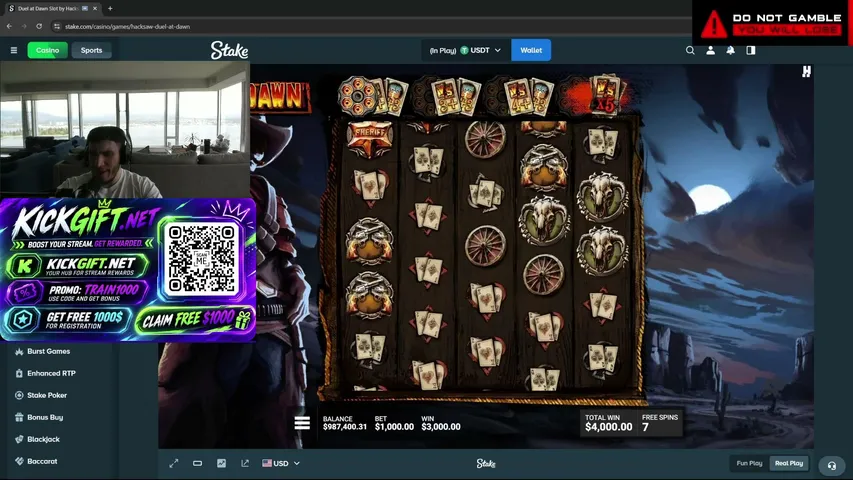Screen dimensions: 853x480
Task: Click the streamer webcam overlay
Action: (x=125, y=130)
